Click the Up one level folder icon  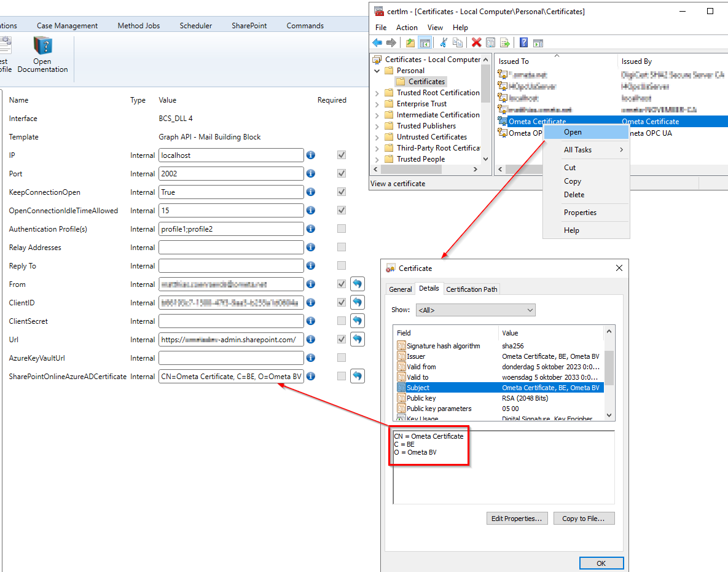pyautogui.click(x=410, y=43)
